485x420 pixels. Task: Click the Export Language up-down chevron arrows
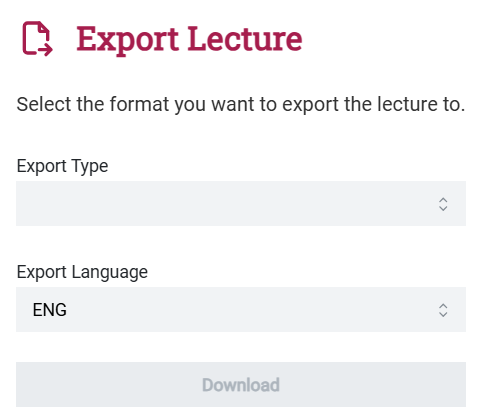click(x=443, y=310)
